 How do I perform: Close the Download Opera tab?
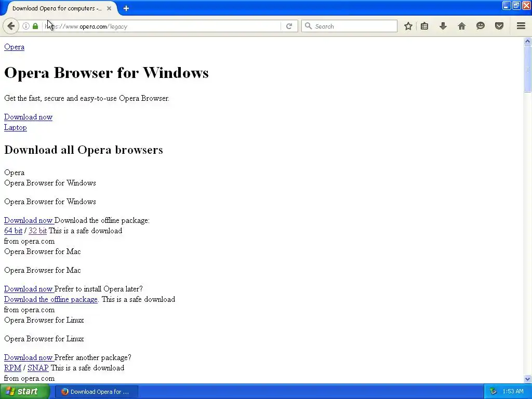coord(109,8)
